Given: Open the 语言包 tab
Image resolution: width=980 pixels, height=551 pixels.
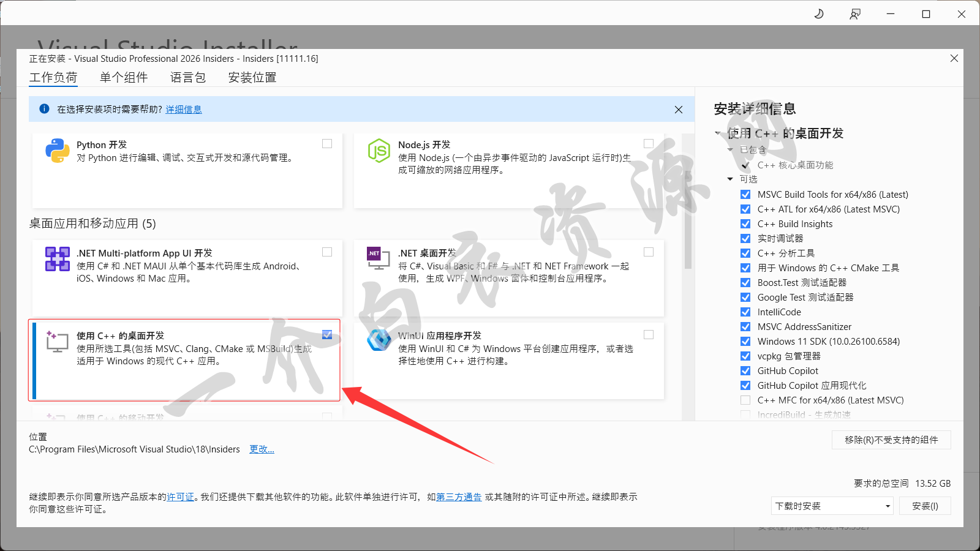Looking at the screenshot, I should pyautogui.click(x=188, y=78).
